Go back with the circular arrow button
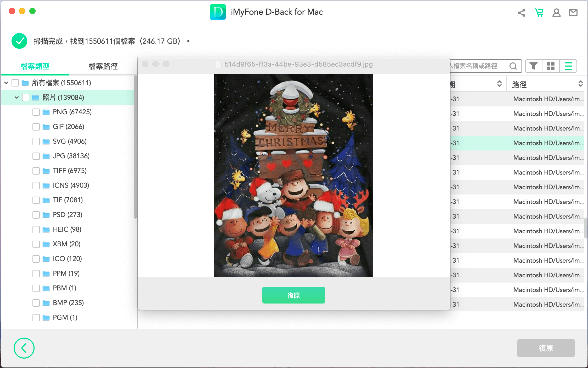 coord(24,348)
